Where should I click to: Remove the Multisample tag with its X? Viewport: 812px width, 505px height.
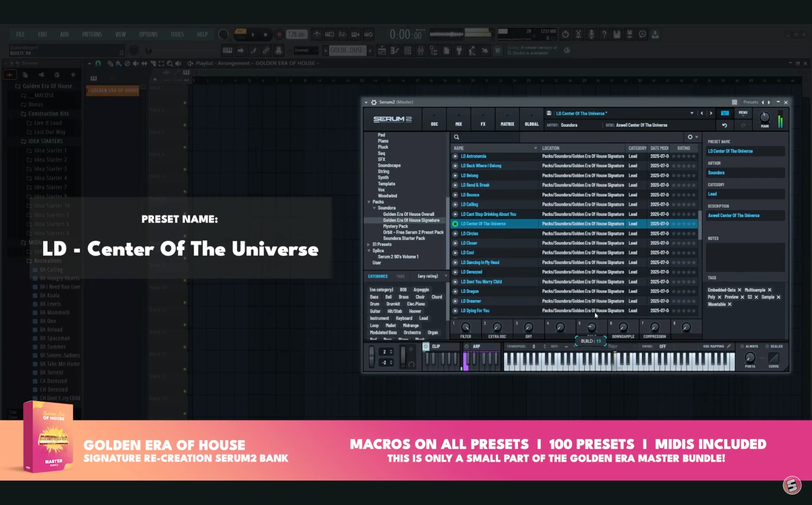(769, 290)
